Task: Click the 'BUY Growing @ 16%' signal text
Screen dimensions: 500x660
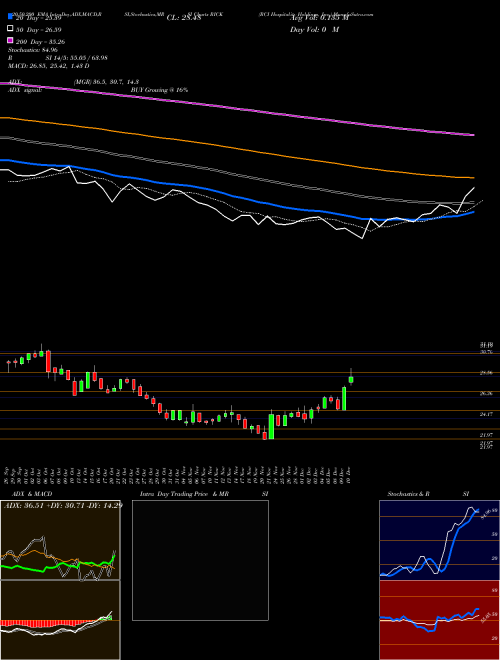Action: click(159, 90)
